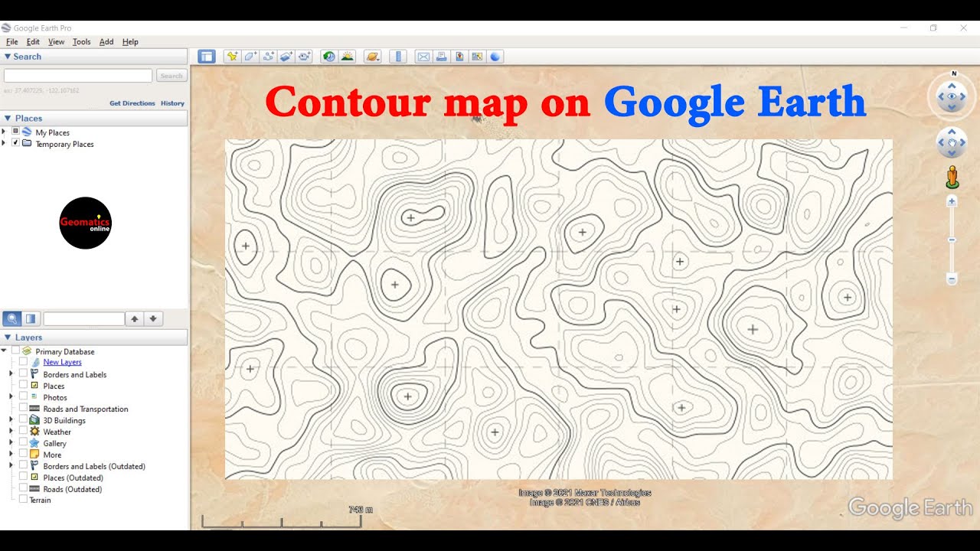The width and height of the screenshot is (980, 551).
Task: Click the contour map image overlay
Action: (x=559, y=309)
